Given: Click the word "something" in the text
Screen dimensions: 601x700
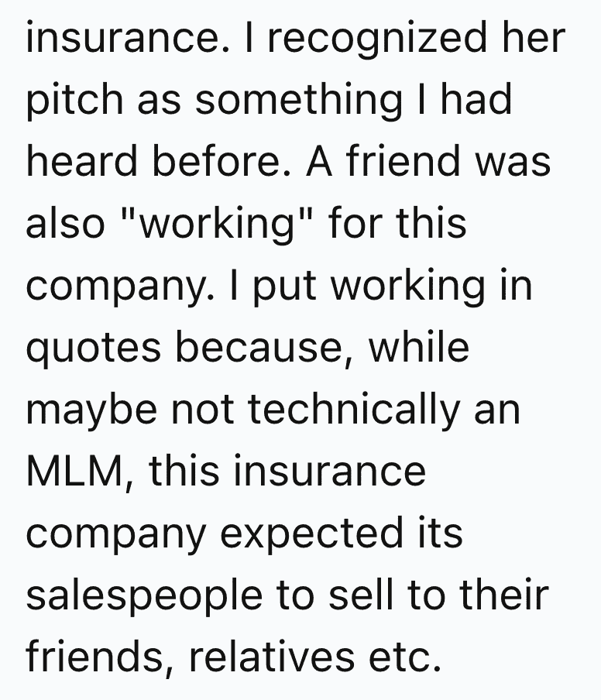Looking at the screenshot, I should pos(299,101).
